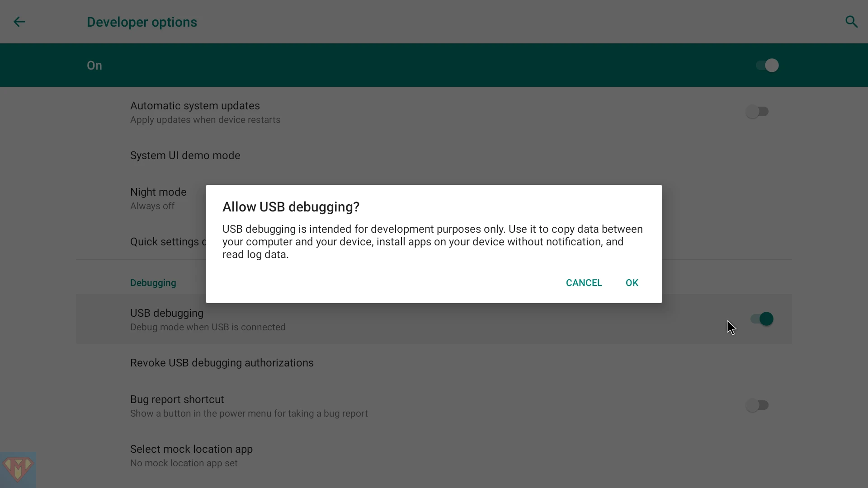Go back with the arrow icon
Screen dimensions: 868x488
(x=19, y=22)
